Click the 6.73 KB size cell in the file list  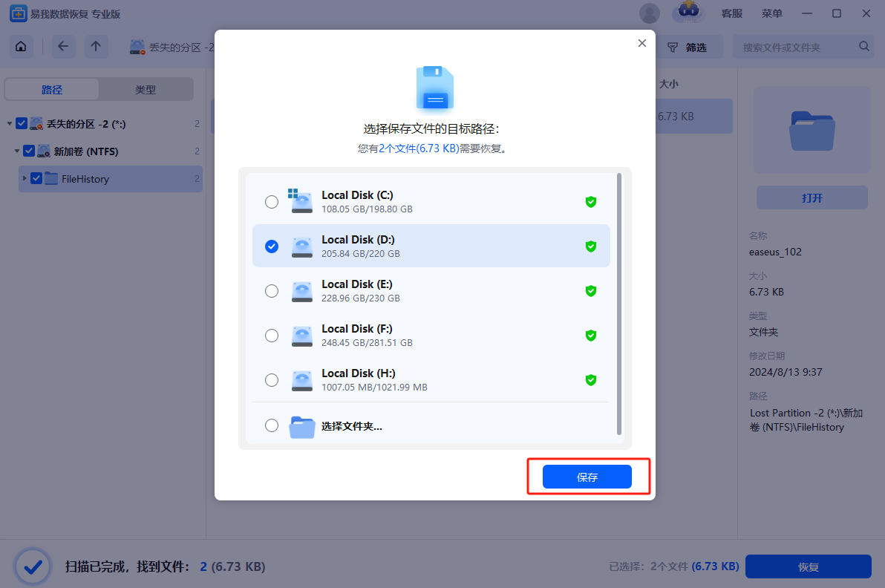click(x=676, y=117)
